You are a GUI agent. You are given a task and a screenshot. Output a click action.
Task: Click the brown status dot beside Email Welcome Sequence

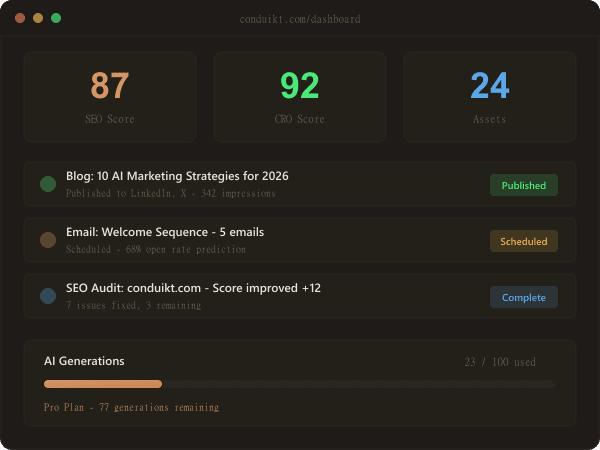click(x=48, y=240)
